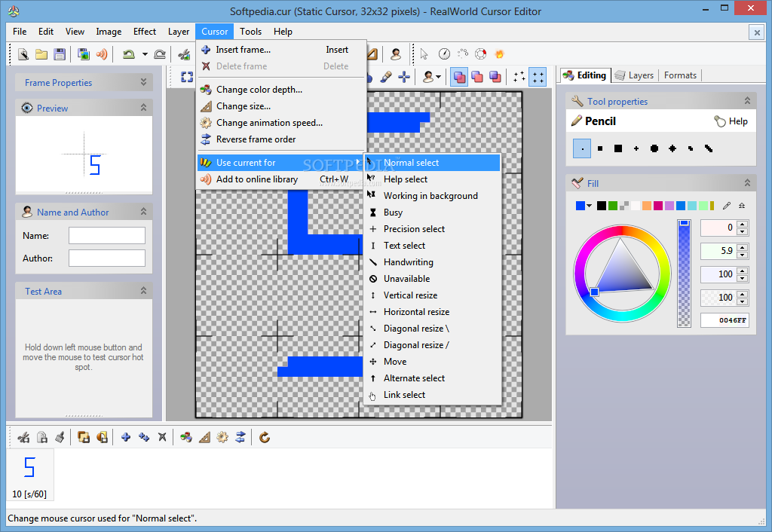Click the alpha transparency vertical slider
The height and width of the screenshot is (532, 772).
coord(684,273)
